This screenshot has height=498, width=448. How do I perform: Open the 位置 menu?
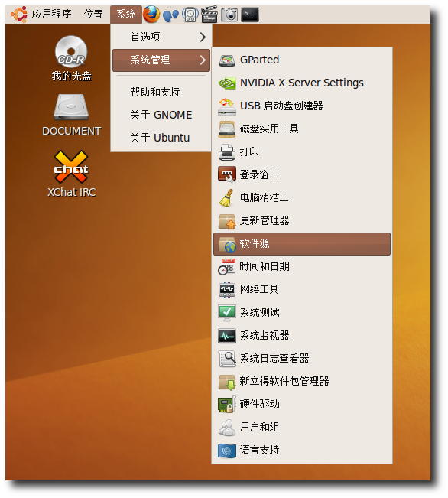pyautogui.click(x=93, y=15)
